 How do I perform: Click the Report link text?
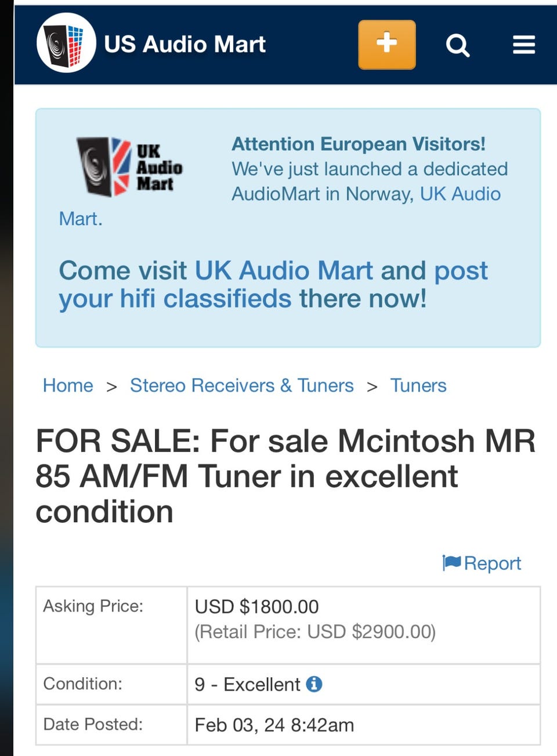(x=492, y=563)
